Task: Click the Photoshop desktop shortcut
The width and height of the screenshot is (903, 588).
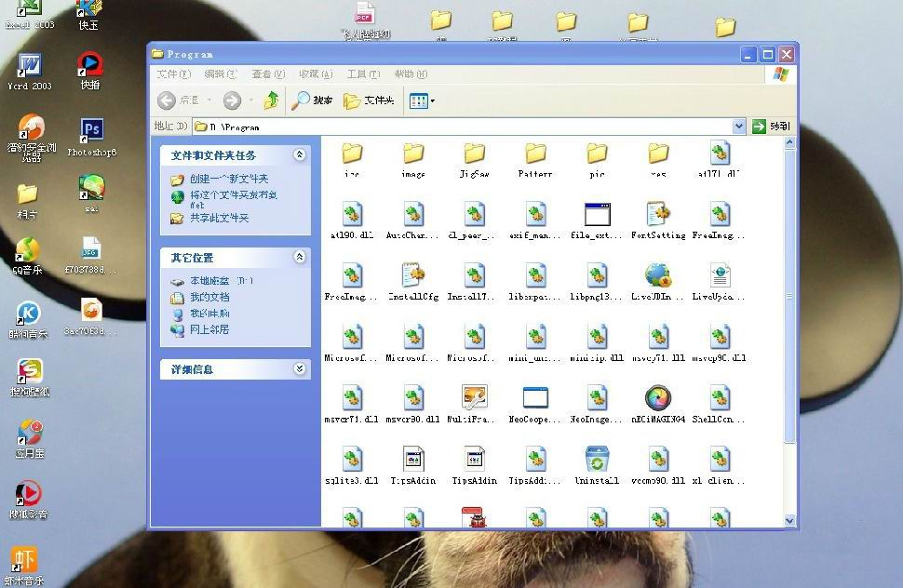Action: (91, 132)
